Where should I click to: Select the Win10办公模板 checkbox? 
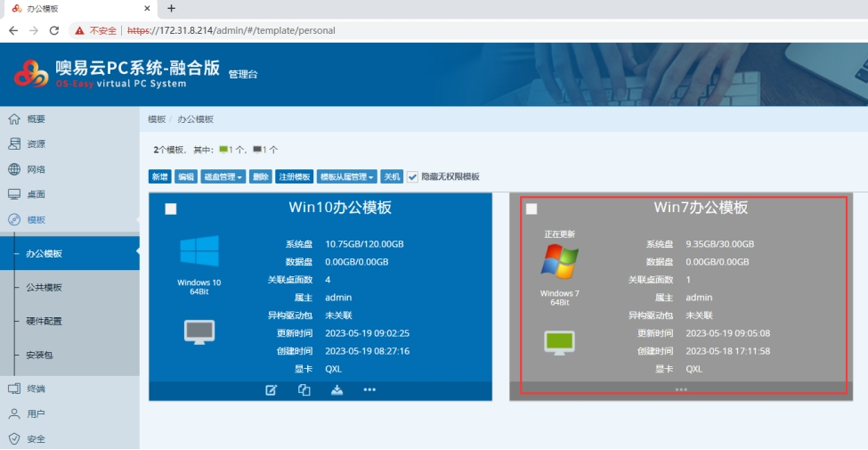click(171, 209)
